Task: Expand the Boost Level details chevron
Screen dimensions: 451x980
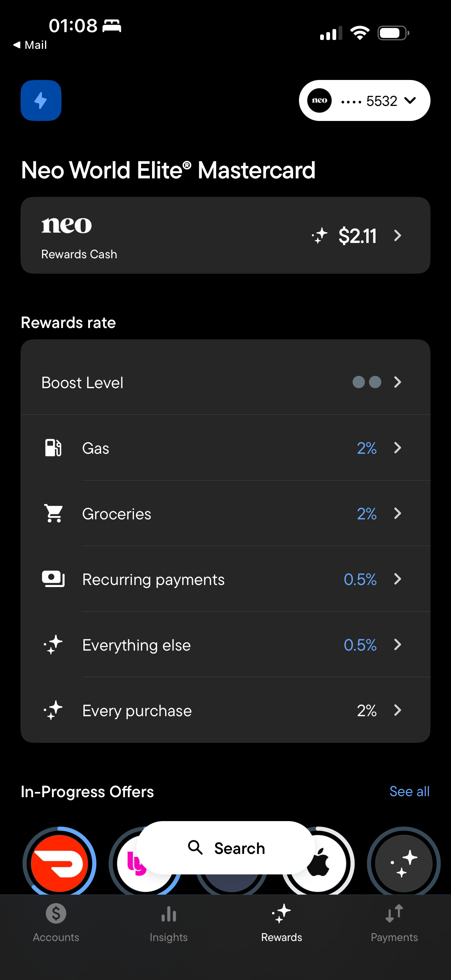Action: pyautogui.click(x=398, y=382)
